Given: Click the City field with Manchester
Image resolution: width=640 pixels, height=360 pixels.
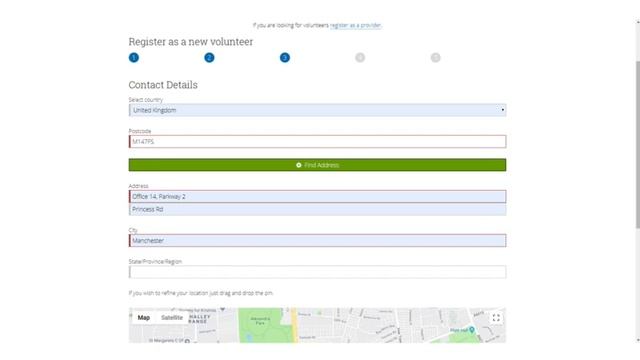Looking at the screenshot, I should (x=318, y=240).
